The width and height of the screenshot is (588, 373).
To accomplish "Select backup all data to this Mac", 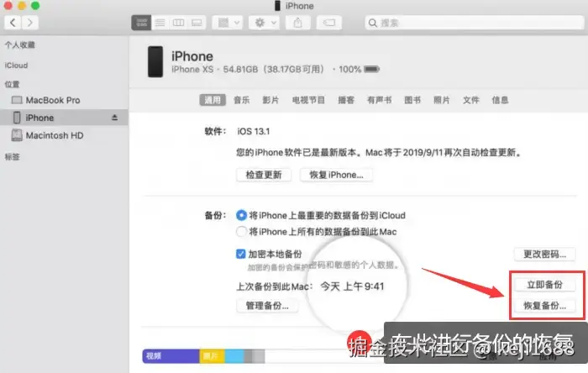I will coord(241,232).
